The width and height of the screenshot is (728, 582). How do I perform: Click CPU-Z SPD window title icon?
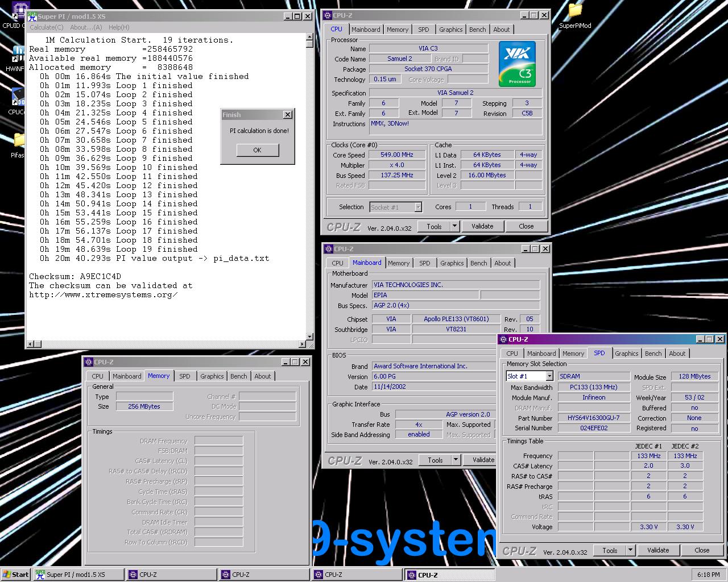pyautogui.click(x=503, y=339)
